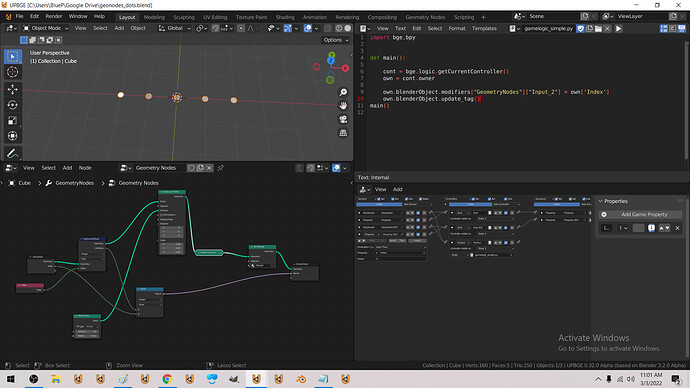
Task: Click the Blender logo menu icon
Action: pyautogui.click(x=8, y=17)
